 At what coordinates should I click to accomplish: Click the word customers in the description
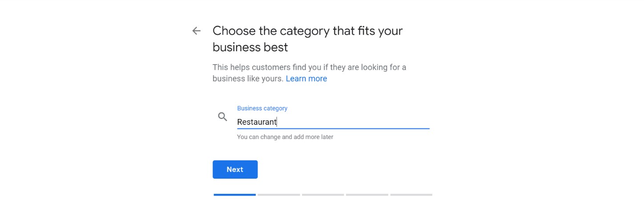pos(271,68)
